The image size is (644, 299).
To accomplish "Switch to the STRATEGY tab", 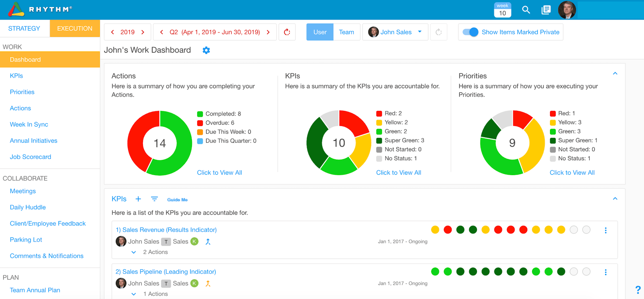I will click(24, 28).
